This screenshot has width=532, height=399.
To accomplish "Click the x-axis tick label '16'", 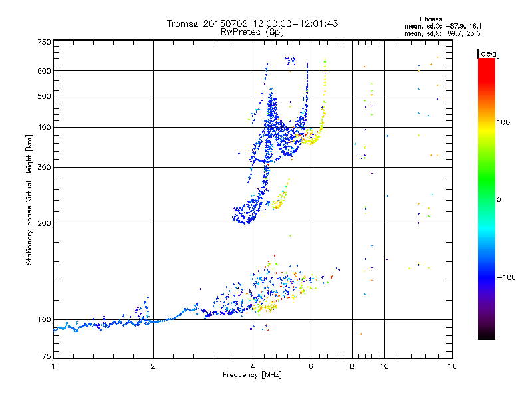I will [452, 366].
